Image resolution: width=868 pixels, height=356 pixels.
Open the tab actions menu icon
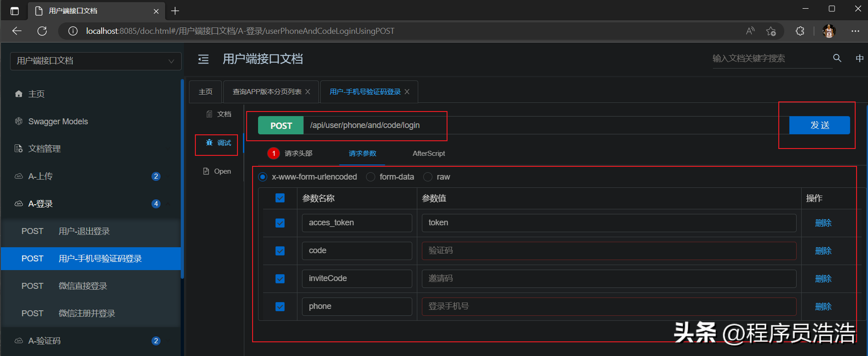click(15, 11)
